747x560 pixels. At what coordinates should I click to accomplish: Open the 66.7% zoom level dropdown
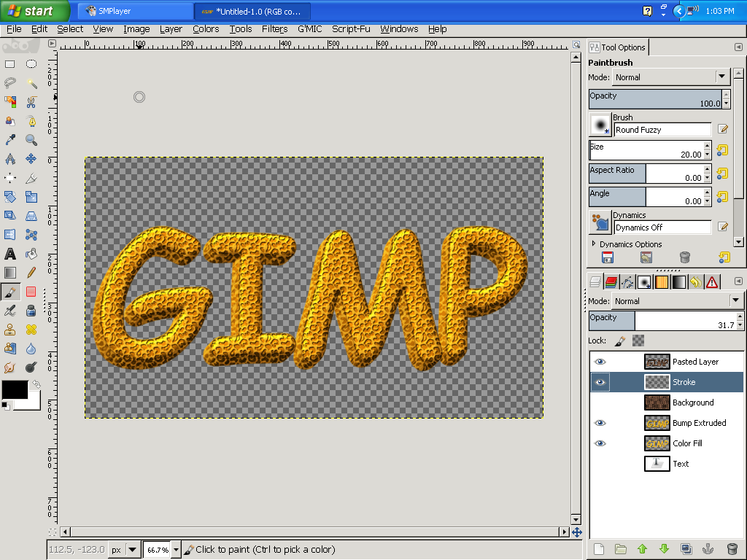(x=176, y=550)
